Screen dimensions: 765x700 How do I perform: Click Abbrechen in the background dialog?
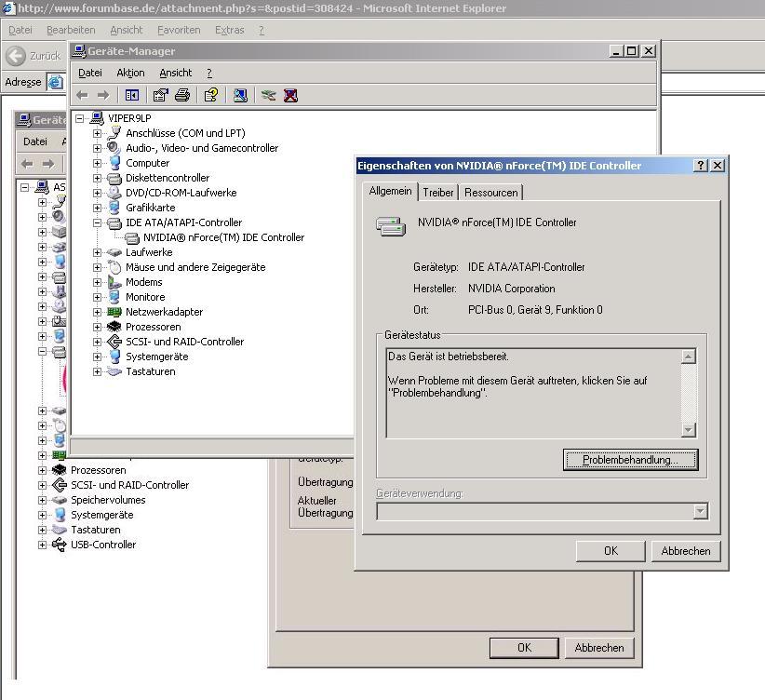click(x=599, y=648)
